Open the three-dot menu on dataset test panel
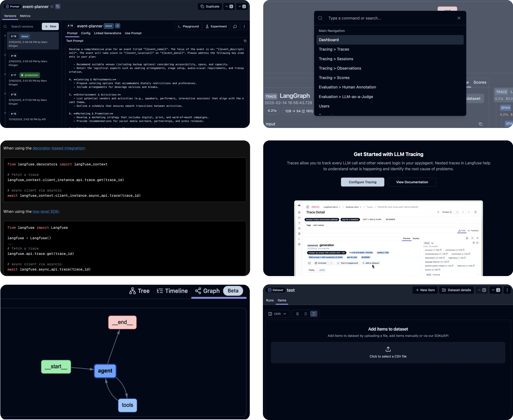513x420 pixels. pyautogui.click(x=507, y=290)
